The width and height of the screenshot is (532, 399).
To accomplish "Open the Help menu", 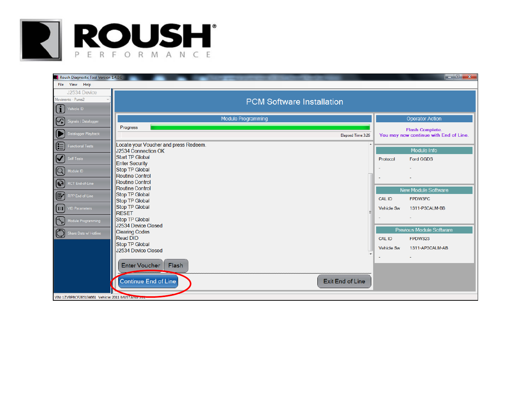I will pos(87,85).
